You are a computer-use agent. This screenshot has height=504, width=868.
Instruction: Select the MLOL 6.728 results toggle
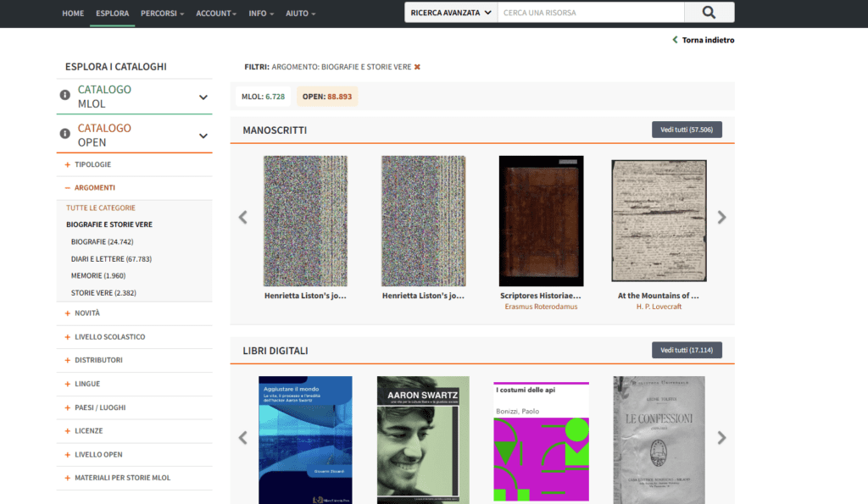click(x=263, y=97)
